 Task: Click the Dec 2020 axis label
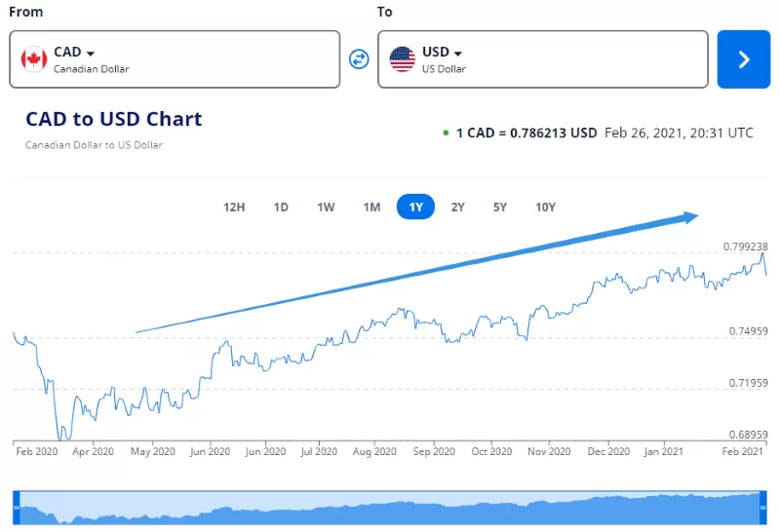[608, 451]
